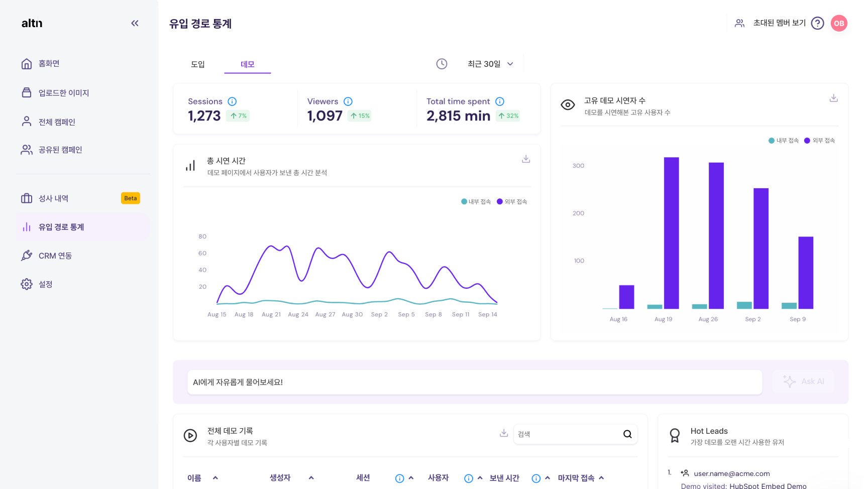Click the Sep 9 purple bar

[806, 273]
